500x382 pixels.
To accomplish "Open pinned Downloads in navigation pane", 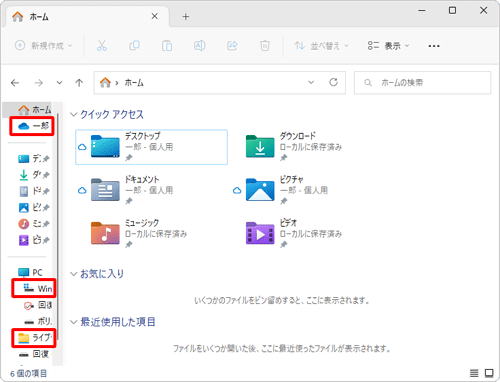I will 33,175.
